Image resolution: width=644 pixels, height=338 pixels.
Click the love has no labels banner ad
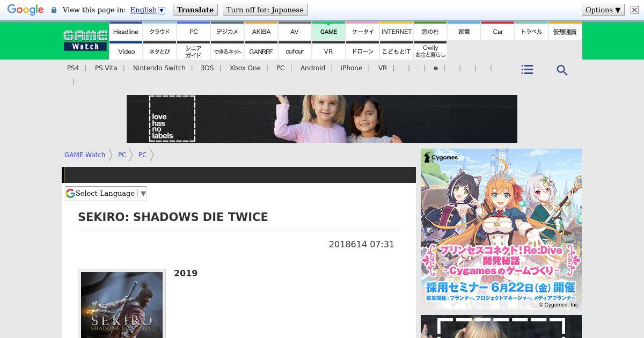click(322, 119)
